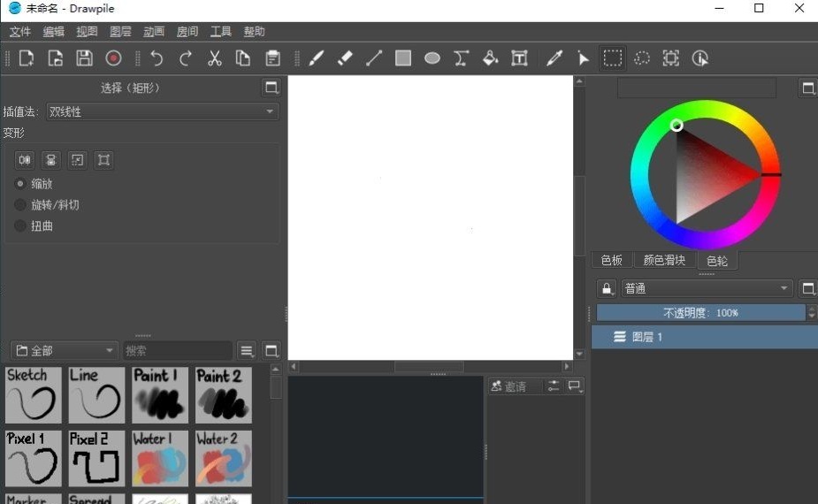Screen dimensions: 818x504
Task: Open the brush folder dropdown 全部
Action: (63, 351)
